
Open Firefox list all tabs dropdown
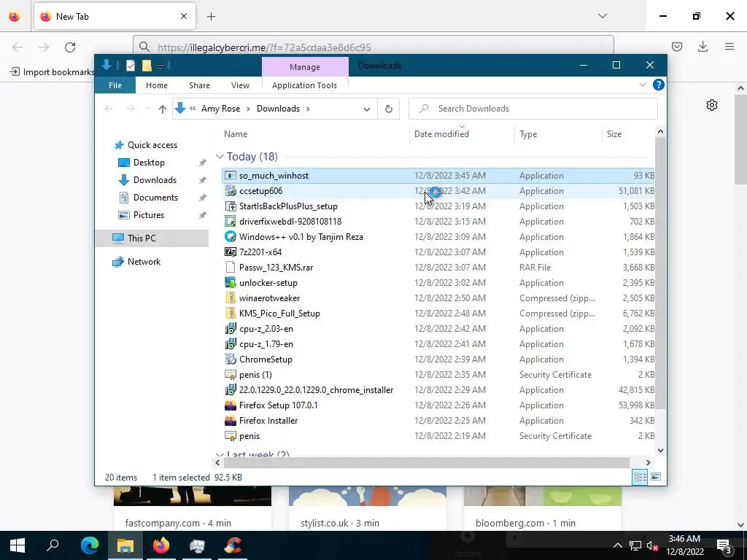tap(603, 16)
